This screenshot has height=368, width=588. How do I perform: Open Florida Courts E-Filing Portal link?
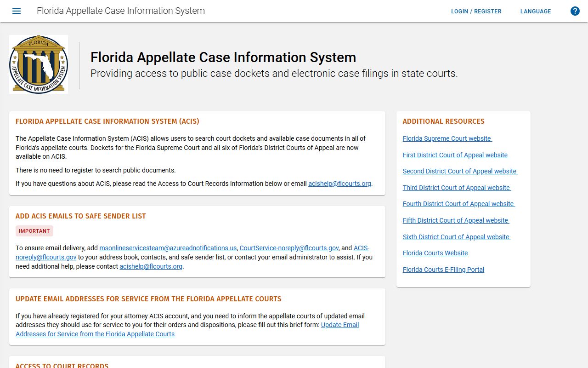click(443, 270)
